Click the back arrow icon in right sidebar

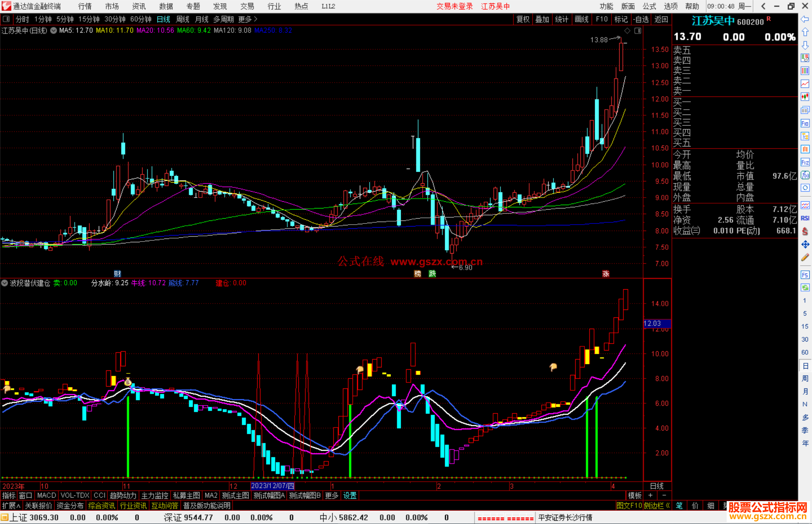click(805, 19)
